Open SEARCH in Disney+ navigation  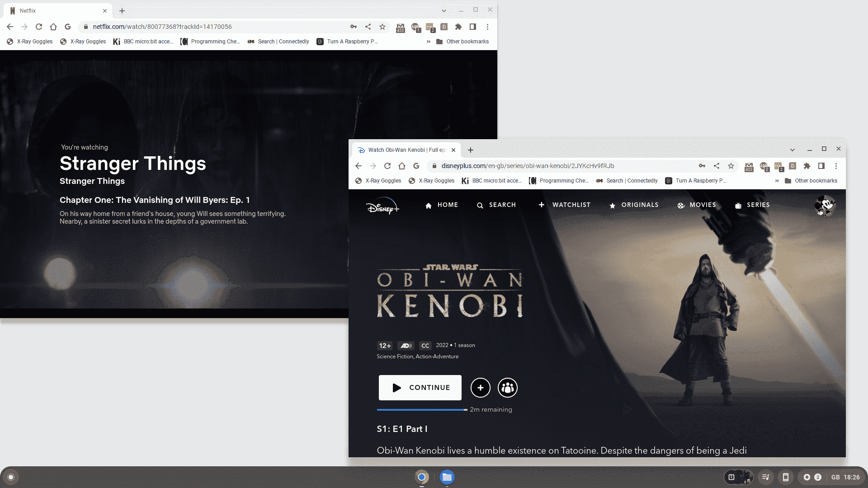pos(496,205)
